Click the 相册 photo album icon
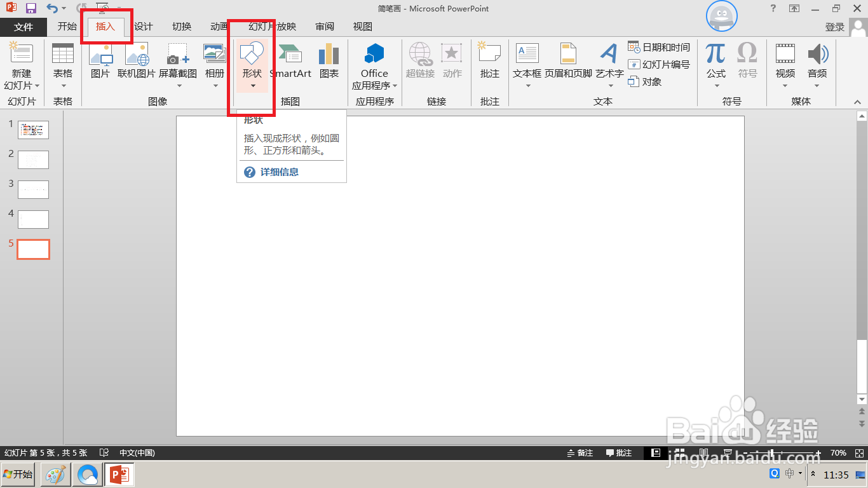This screenshot has width=868, height=488. tap(214, 53)
